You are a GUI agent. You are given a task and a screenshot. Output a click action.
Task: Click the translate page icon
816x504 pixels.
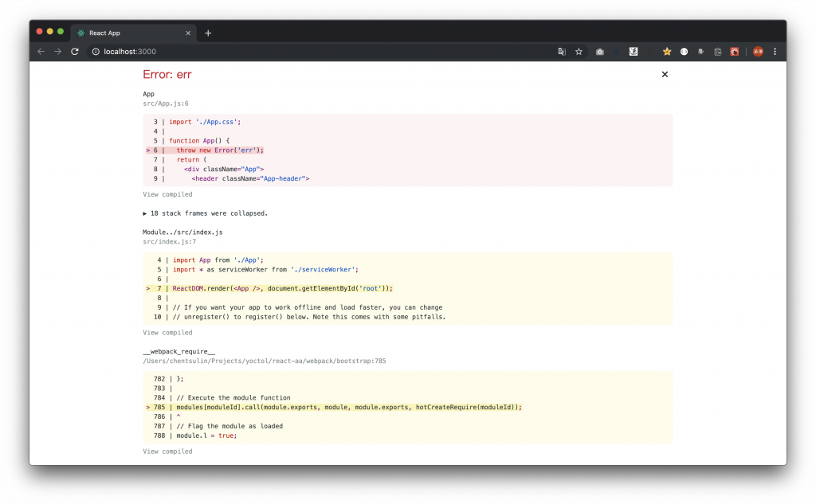pyautogui.click(x=562, y=52)
